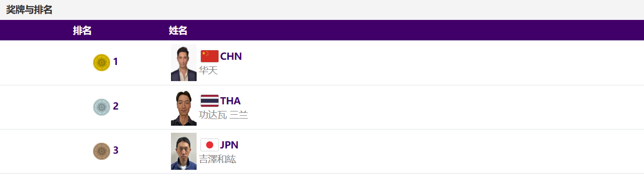Click the JPN country code

pyautogui.click(x=229, y=145)
